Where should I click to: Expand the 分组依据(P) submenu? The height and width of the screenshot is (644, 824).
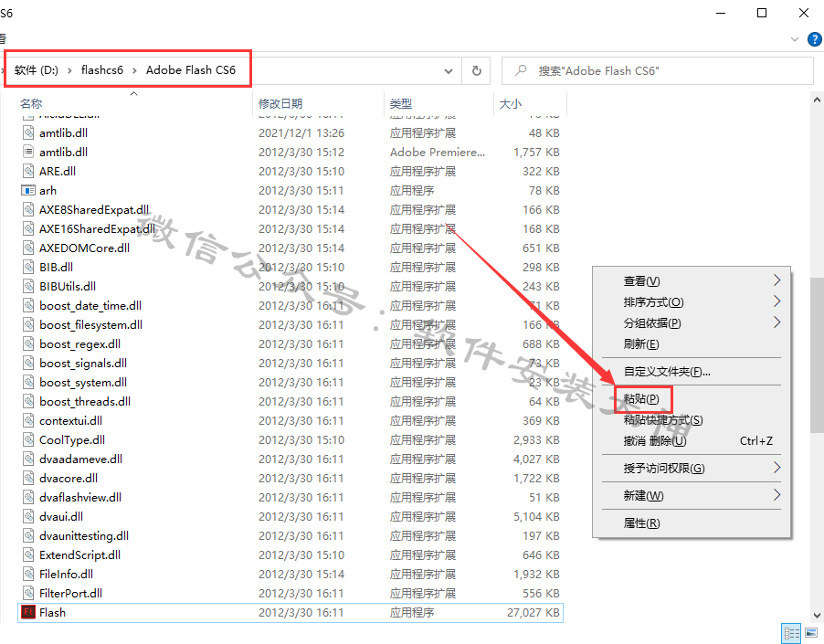click(x=776, y=322)
